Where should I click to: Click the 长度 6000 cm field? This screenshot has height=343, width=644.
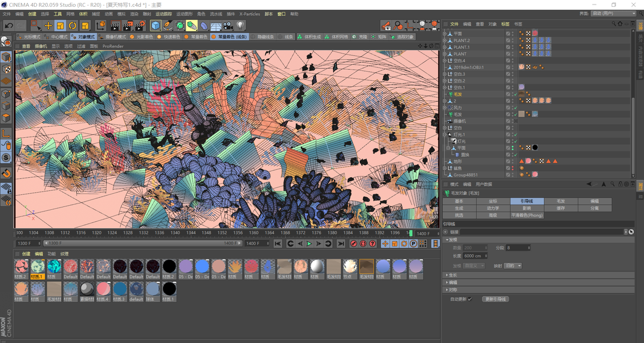coord(475,256)
